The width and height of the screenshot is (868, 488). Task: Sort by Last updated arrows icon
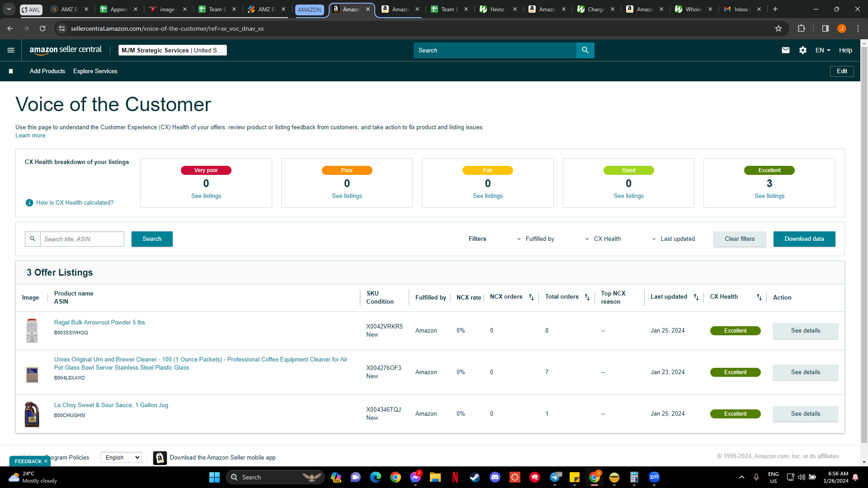[696, 297]
